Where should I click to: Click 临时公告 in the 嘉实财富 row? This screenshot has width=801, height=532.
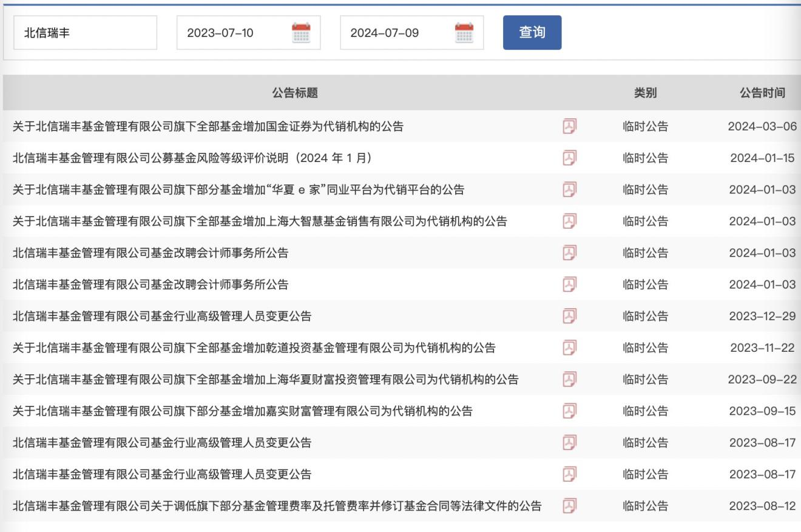pyautogui.click(x=646, y=411)
